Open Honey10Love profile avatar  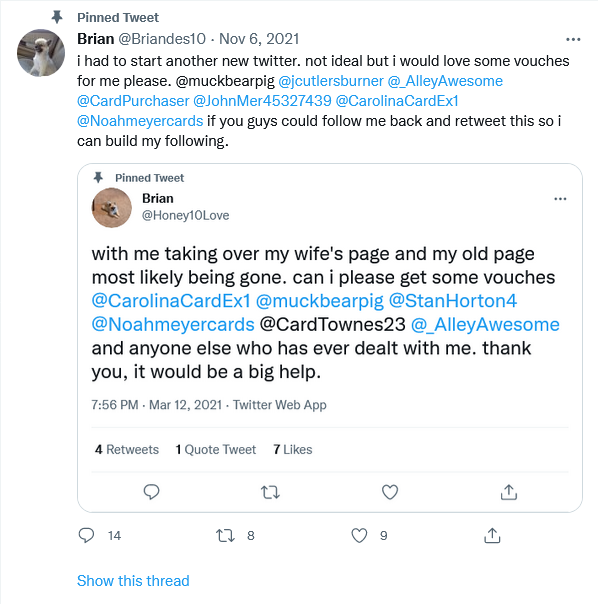coord(112,208)
